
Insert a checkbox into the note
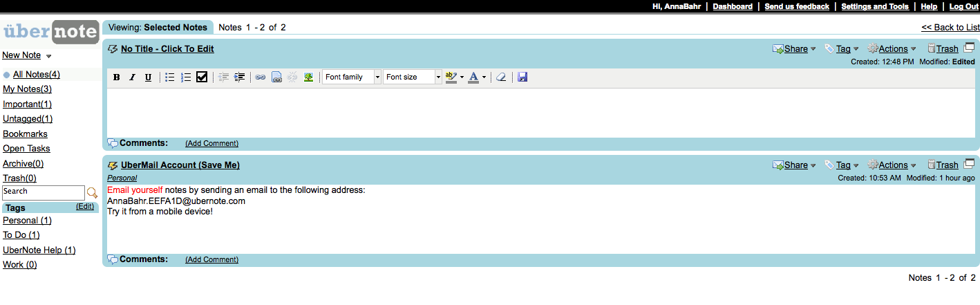(202, 77)
